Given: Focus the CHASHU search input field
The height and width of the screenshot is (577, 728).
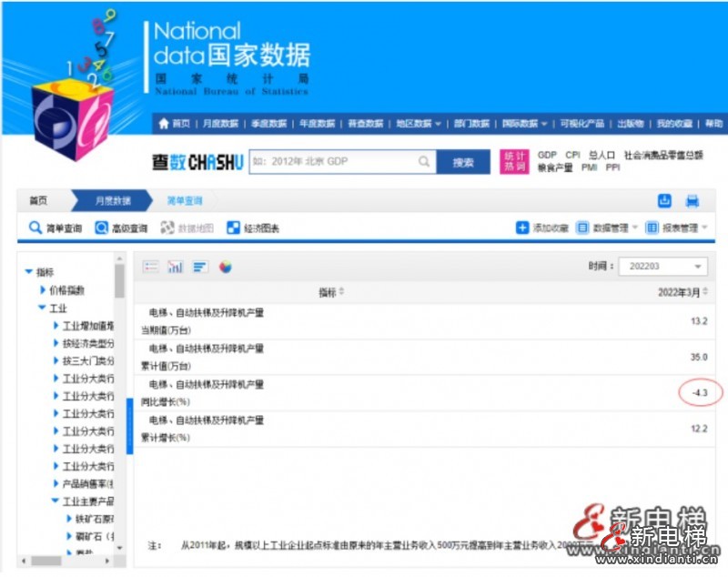Looking at the screenshot, I should point(332,162).
